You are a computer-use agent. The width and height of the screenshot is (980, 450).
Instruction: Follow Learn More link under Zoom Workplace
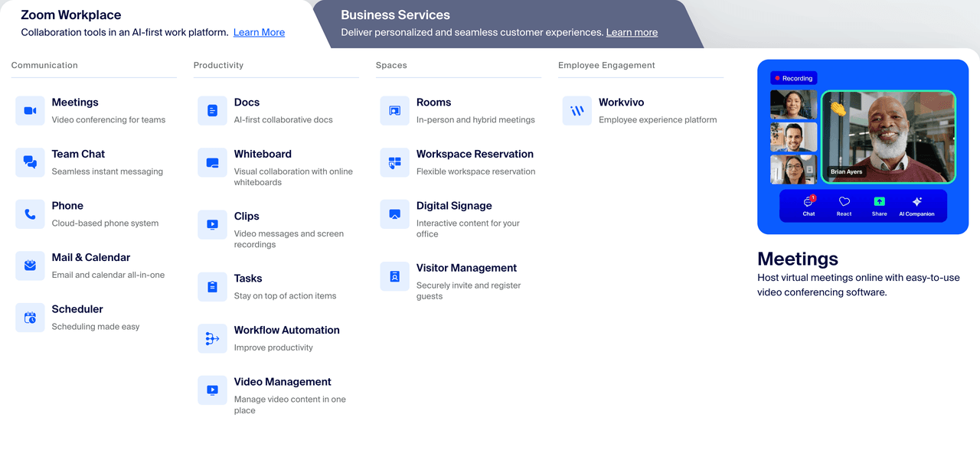(x=259, y=32)
